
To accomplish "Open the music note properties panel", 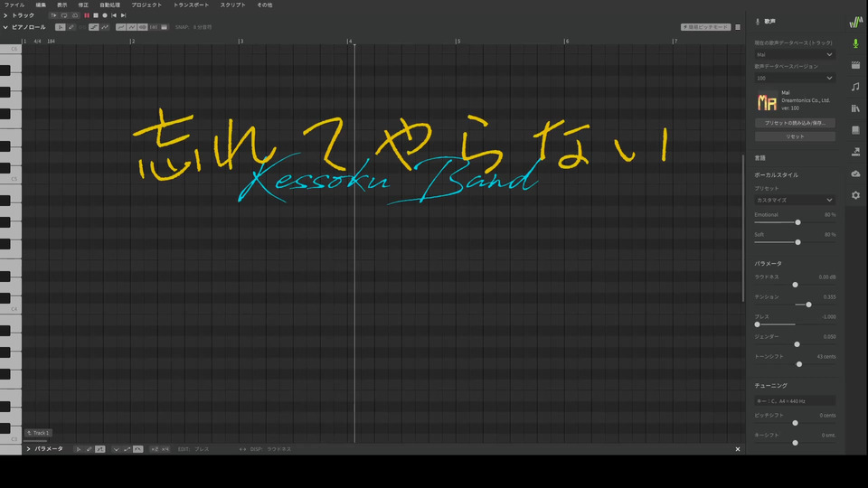I will point(855,87).
